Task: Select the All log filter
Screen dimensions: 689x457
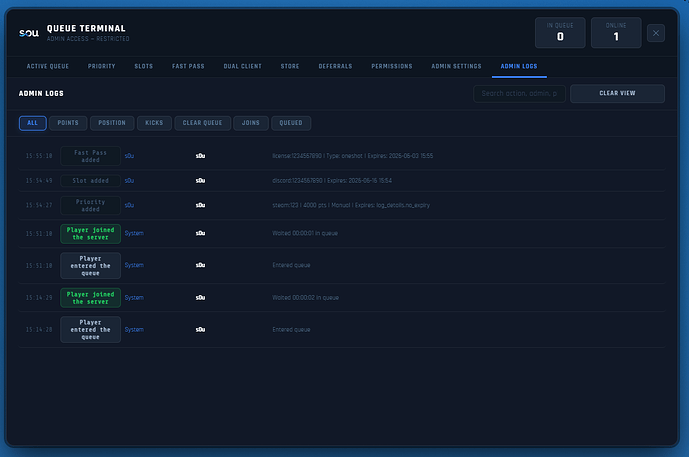Action: (33, 123)
